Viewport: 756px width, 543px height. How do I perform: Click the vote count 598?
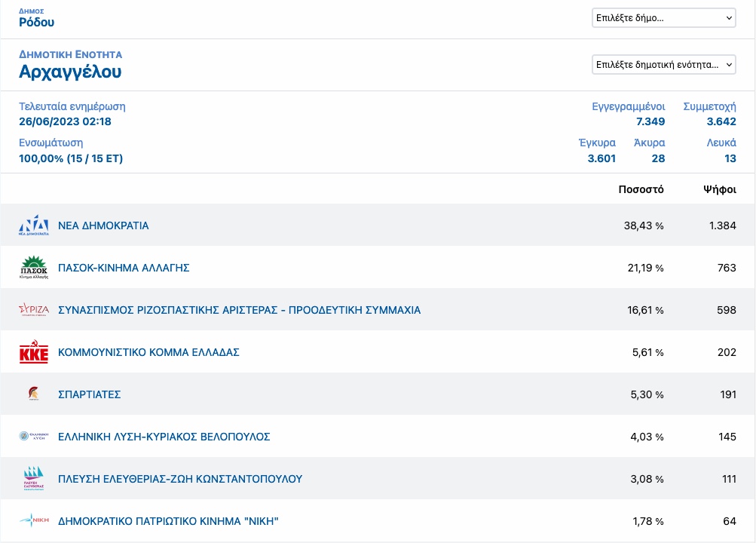(727, 310)
